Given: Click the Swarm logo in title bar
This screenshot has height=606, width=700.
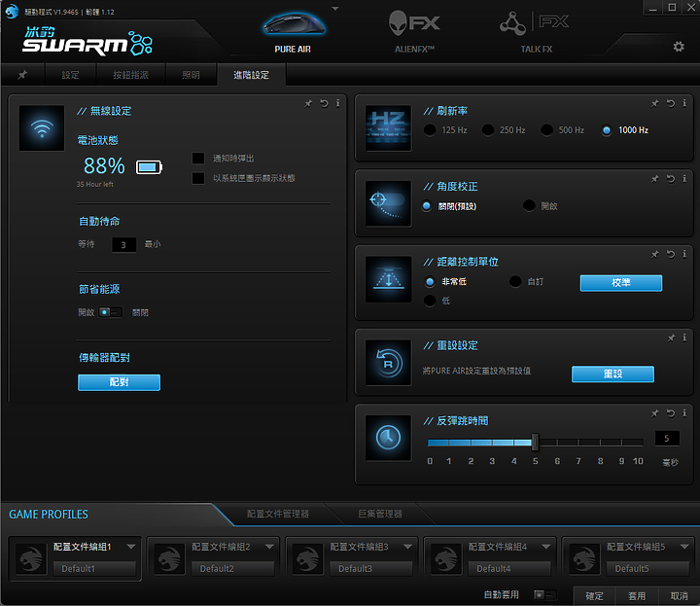Looking at the screenshot, I should click(12, 11).
